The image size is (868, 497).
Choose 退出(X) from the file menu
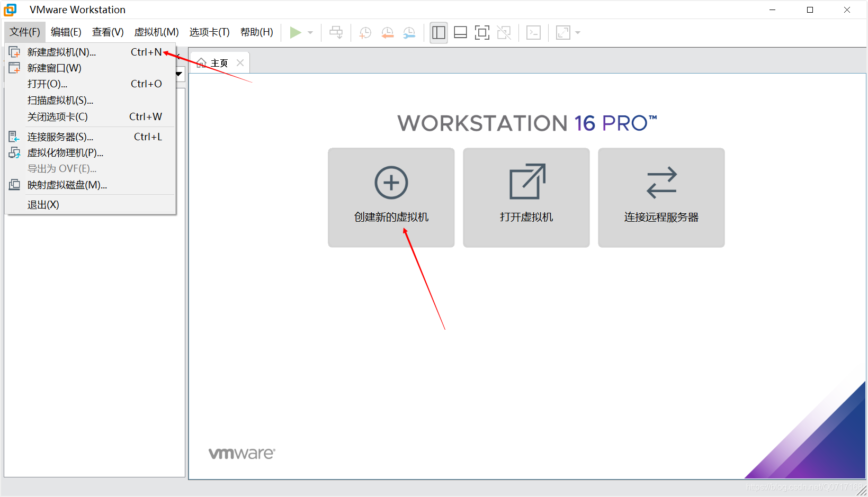coord(90,204)
